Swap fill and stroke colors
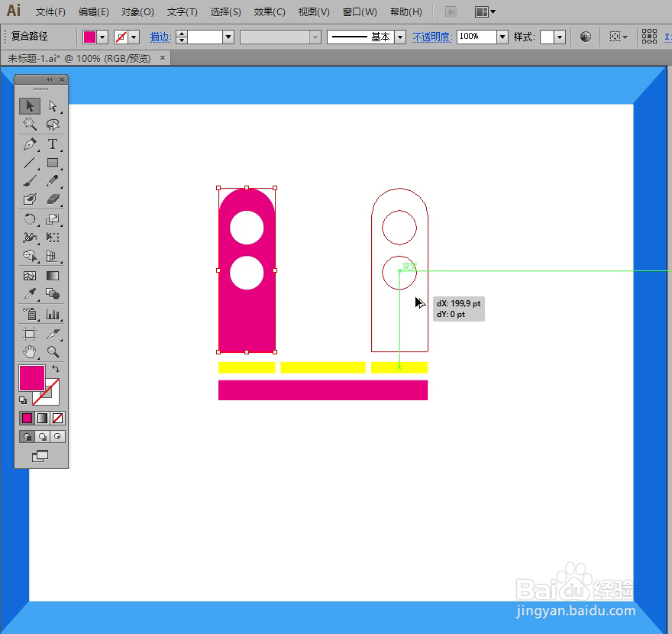This screenshot has width=672, height=634. tap(56, 369)
